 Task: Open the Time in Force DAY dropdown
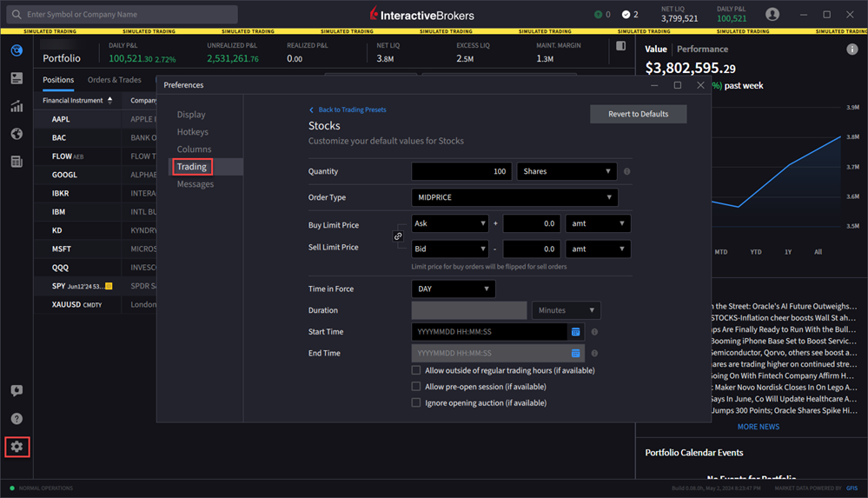454,289
